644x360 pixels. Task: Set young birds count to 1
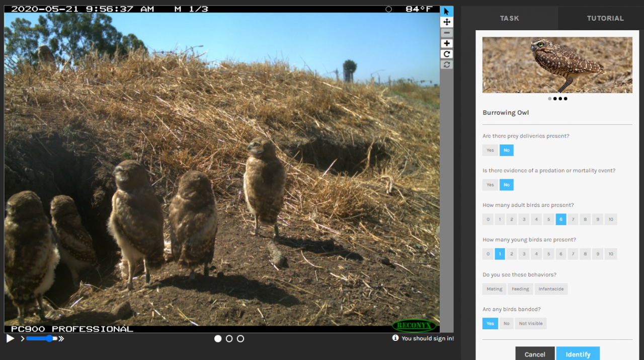point(500,254)
